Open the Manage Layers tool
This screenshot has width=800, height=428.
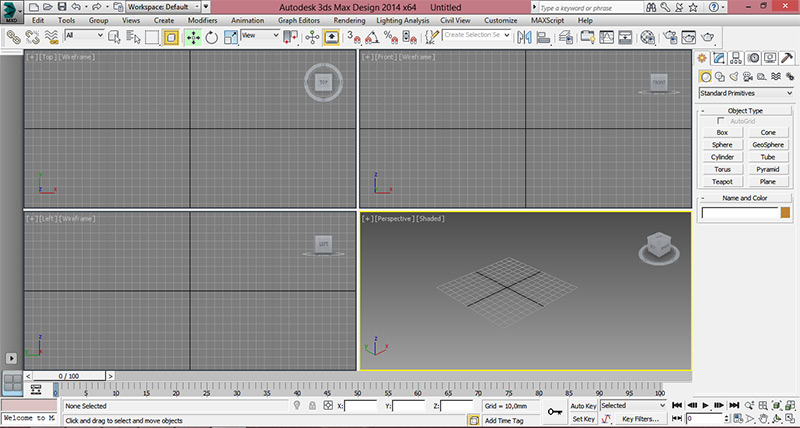coord(566,37)
